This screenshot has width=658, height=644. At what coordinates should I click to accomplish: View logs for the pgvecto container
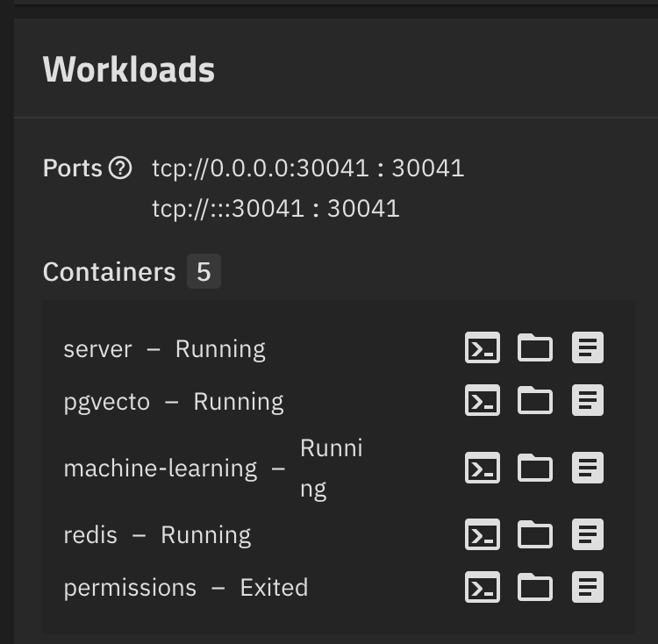tap(588, 400)
